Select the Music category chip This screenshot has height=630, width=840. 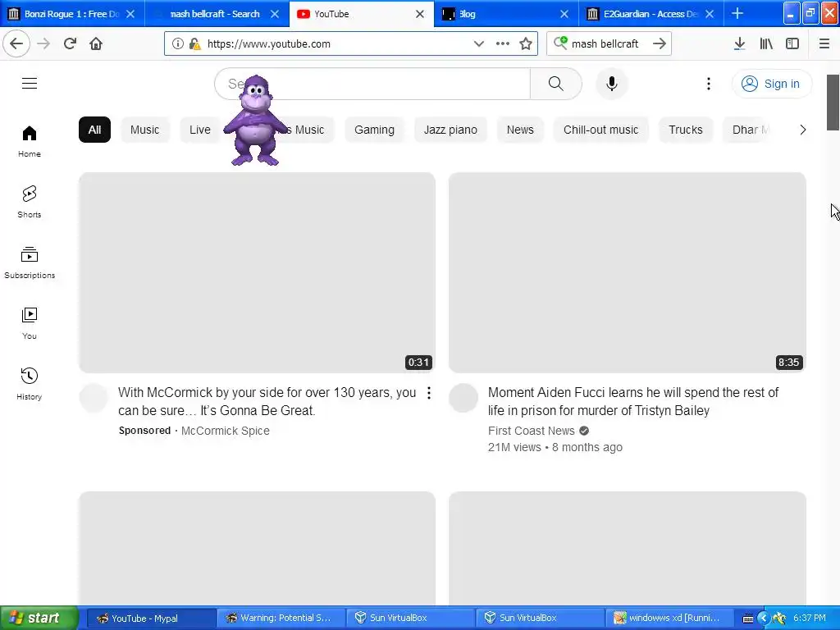tap(144, 130)
